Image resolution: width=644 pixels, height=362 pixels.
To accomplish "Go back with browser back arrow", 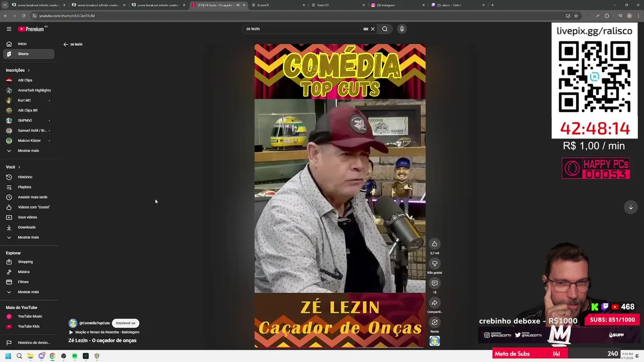I will 5,16.
